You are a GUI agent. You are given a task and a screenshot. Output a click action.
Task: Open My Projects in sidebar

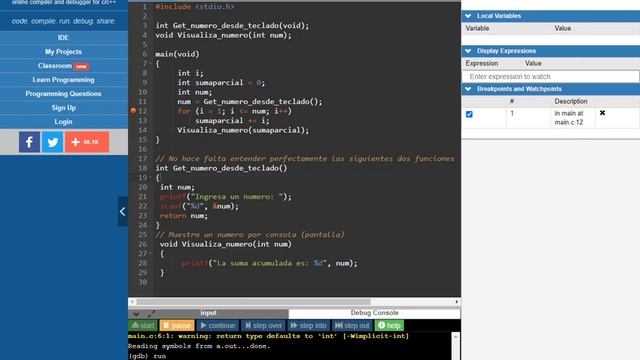click(64, 52)
